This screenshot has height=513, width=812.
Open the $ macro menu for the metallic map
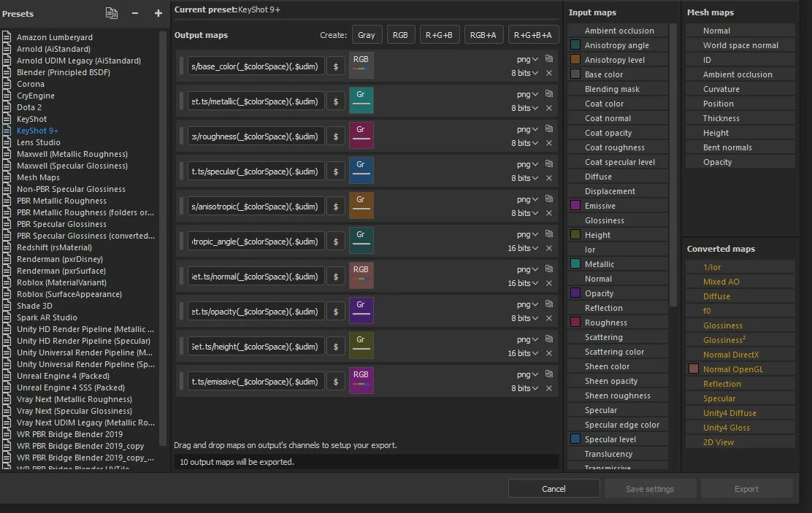[336, 101]
